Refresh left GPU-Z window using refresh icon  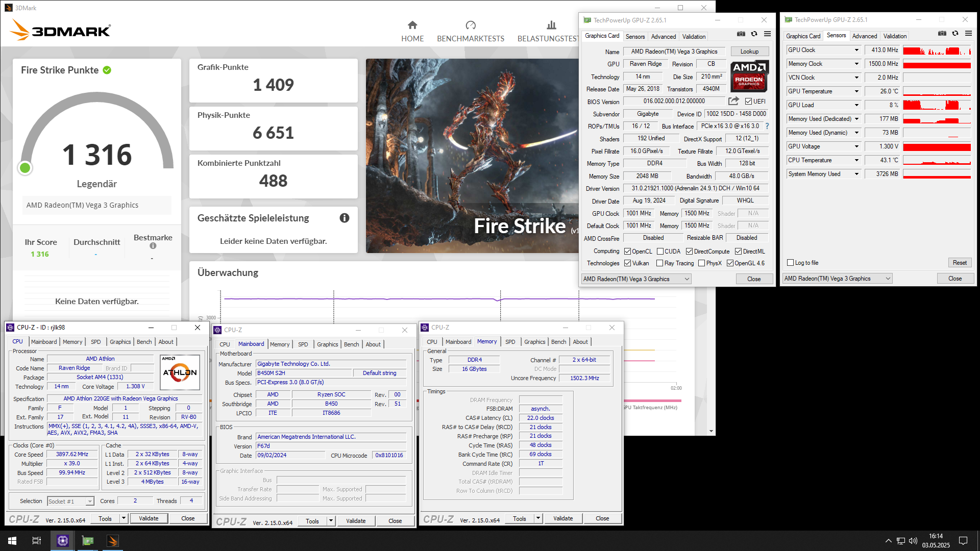(x=754, y=34)
